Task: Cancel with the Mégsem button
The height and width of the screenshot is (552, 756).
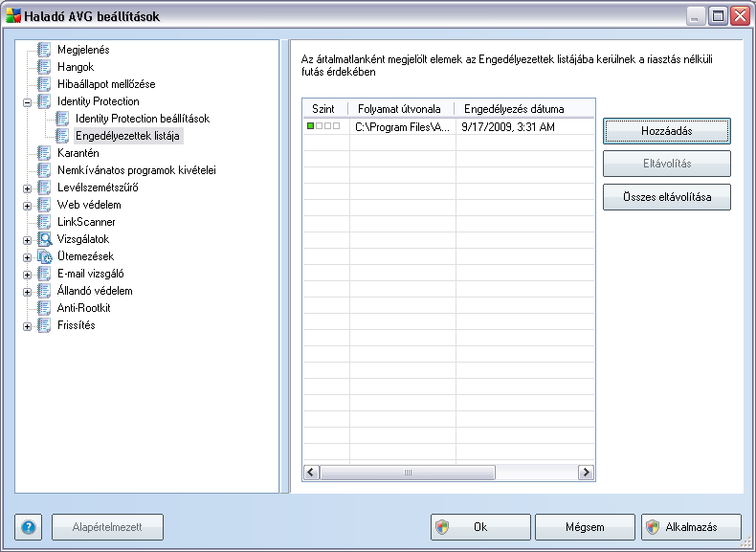Action: tap(585, 527)
